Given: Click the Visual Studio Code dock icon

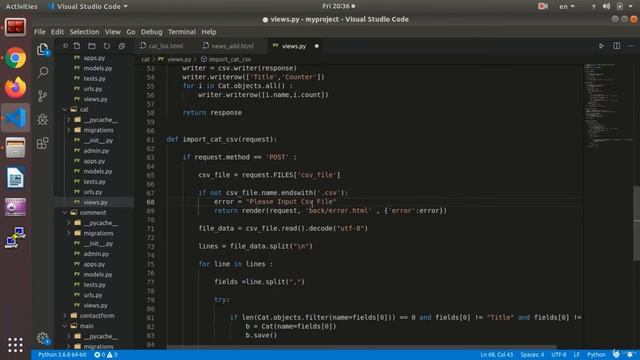Looking at the screenshot, I should 16,118.
